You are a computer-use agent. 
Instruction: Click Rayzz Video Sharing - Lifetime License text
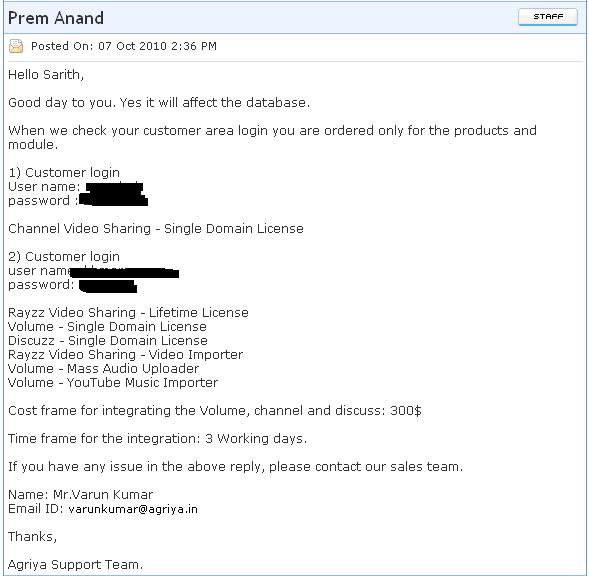[128, 313]
